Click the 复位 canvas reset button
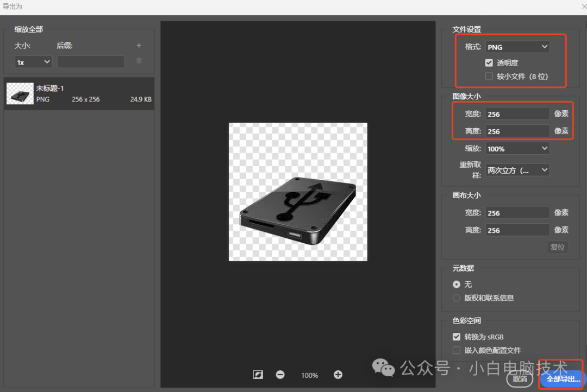The height and width of the screenshot is (392, 587). tap(558, 247)
